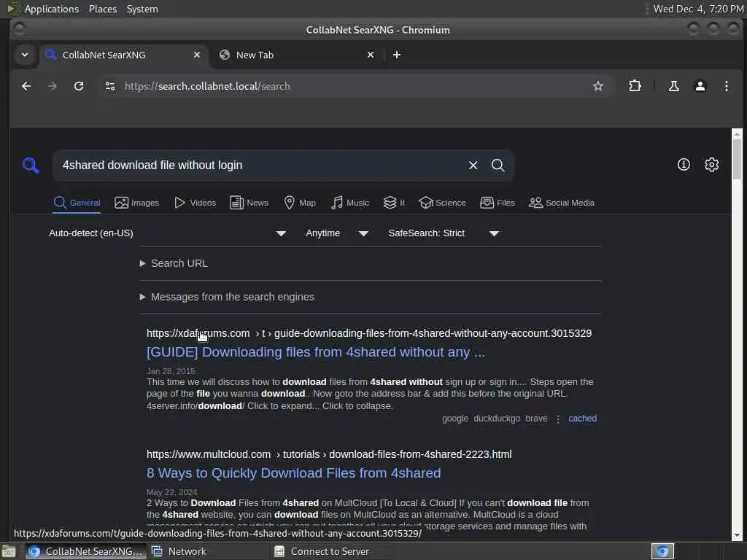Switch to the Files category
Screen dimensions: 747x560
click(x=498, y=203)
